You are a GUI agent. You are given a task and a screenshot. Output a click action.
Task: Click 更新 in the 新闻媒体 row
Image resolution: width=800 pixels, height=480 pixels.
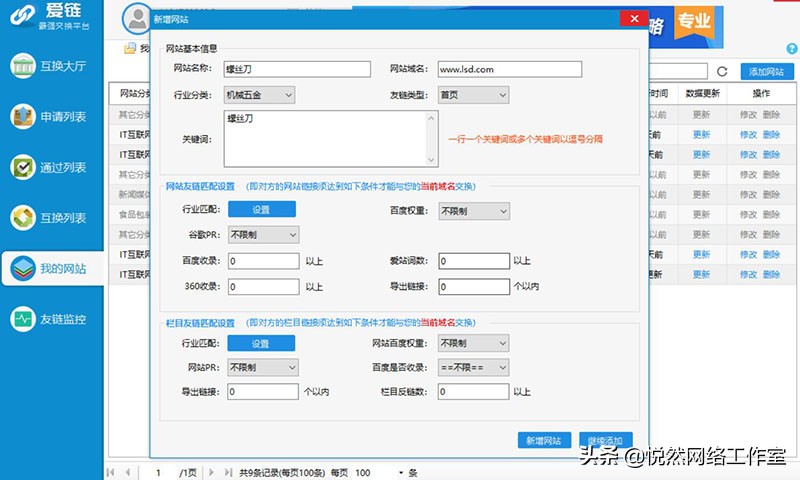(701, 194)
